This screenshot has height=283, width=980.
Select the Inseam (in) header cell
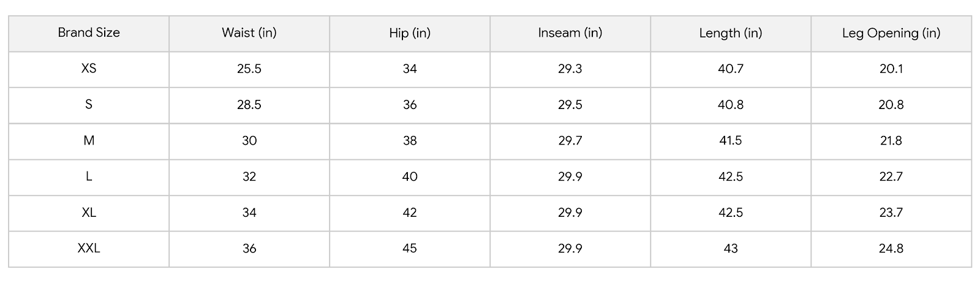tap(570, 33)
